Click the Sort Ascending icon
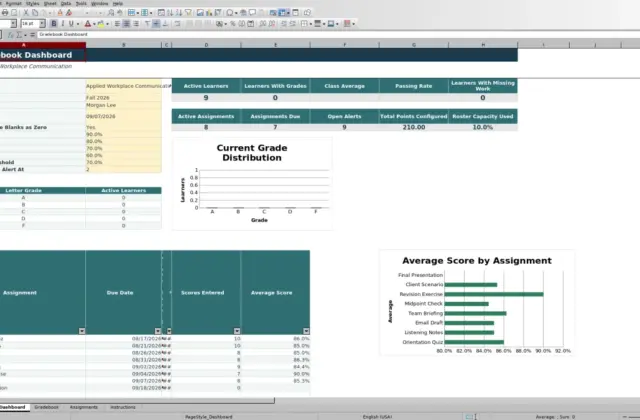The width and height of the screenshot is (640, 420). pos(170,13)
